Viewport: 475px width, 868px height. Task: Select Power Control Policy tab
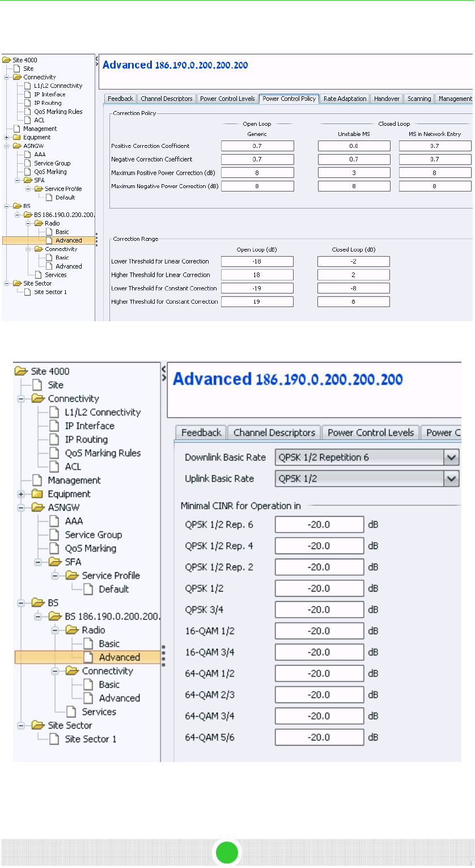289,99
